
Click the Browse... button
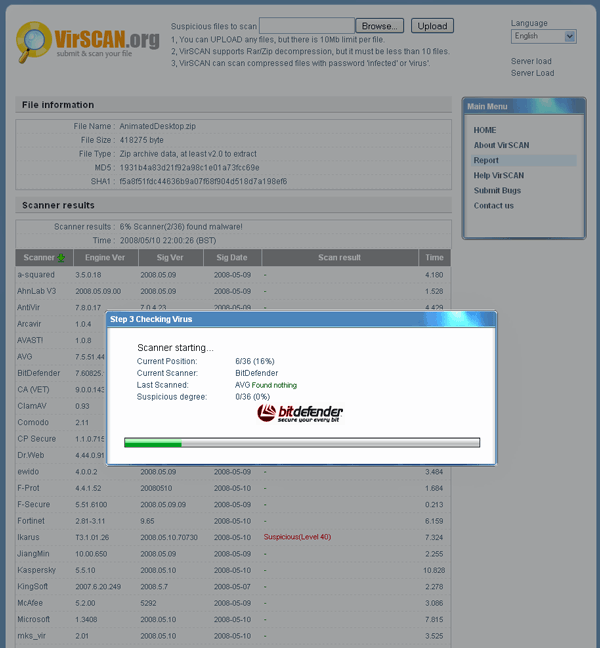coord(379,26)
